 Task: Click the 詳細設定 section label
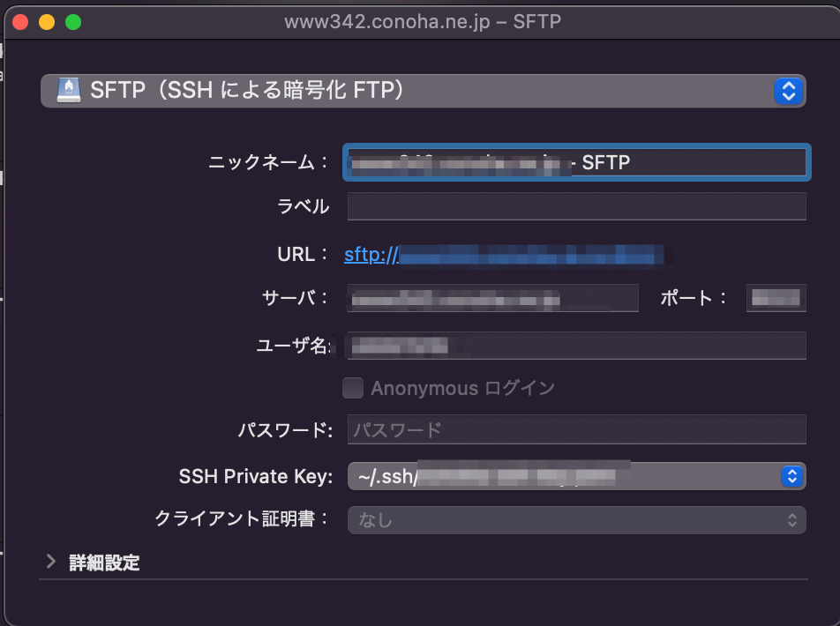104,563
